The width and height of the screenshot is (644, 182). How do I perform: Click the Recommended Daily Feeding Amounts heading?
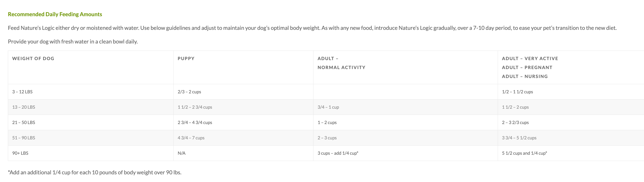55,14
